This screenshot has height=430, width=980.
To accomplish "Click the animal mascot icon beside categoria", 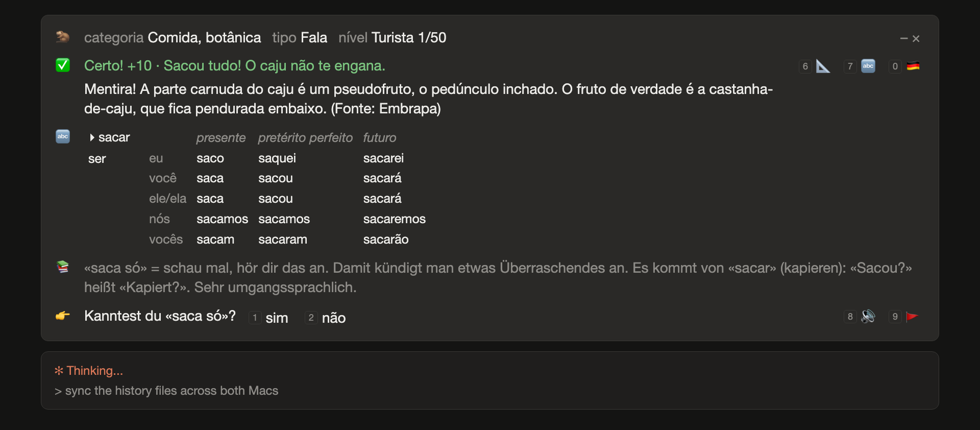I will 63,37.
